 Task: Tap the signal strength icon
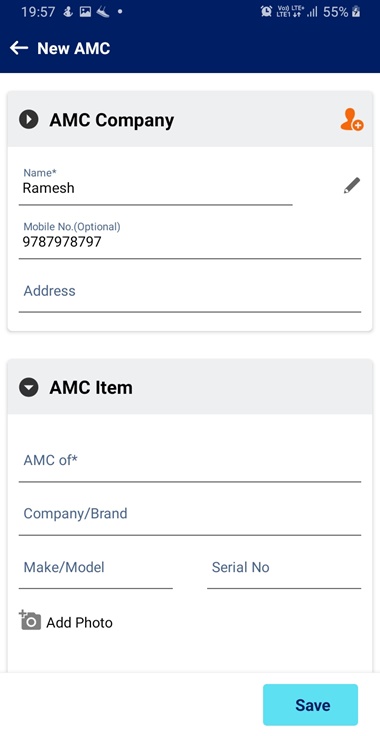(x=312, y=13)
